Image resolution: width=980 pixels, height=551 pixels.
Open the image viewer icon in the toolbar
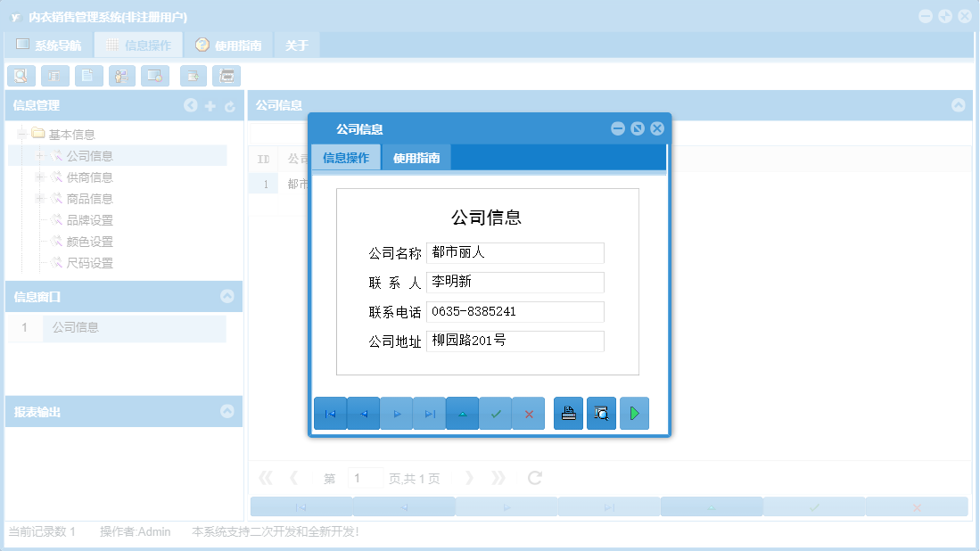tap(153, 76)
